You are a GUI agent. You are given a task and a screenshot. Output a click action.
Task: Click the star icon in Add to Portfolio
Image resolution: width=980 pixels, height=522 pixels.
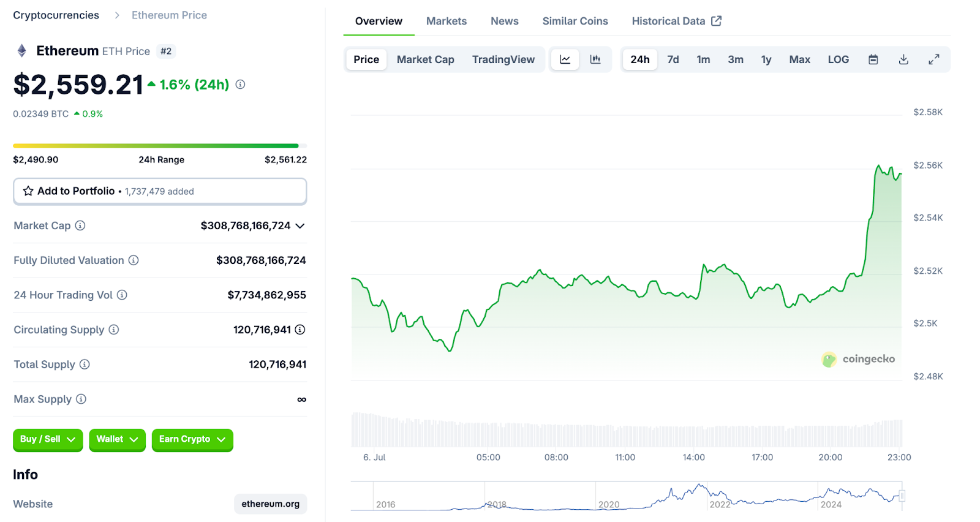click(28, 191)
